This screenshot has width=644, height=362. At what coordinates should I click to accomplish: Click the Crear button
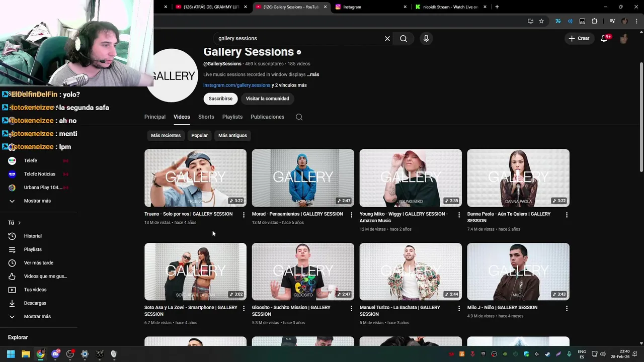(579, 38)
